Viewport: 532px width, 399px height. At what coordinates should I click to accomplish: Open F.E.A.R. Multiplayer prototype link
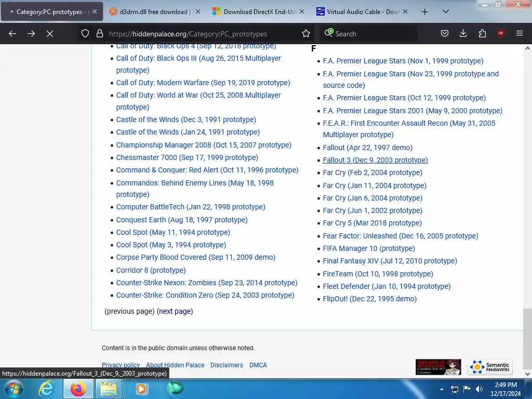tap(409, 129)
